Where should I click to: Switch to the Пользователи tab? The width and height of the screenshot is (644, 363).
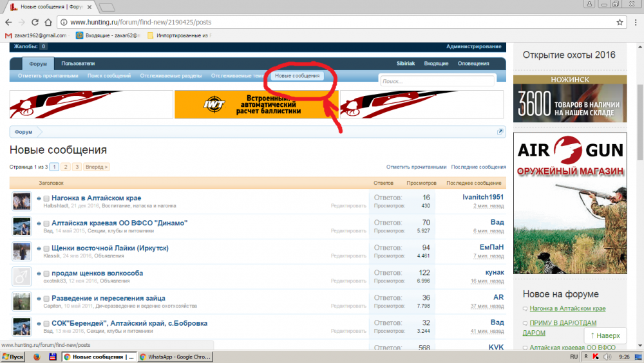point(78,64)
